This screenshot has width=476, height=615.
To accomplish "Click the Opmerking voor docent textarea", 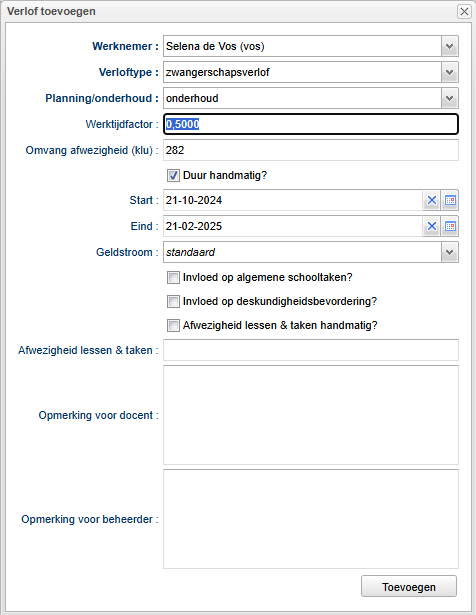I will coord(311,415).
